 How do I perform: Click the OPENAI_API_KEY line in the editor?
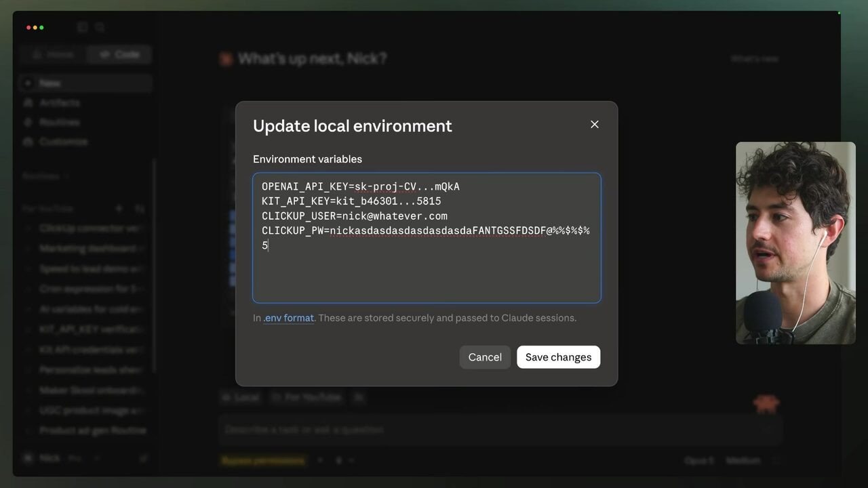tap(361, 186)
